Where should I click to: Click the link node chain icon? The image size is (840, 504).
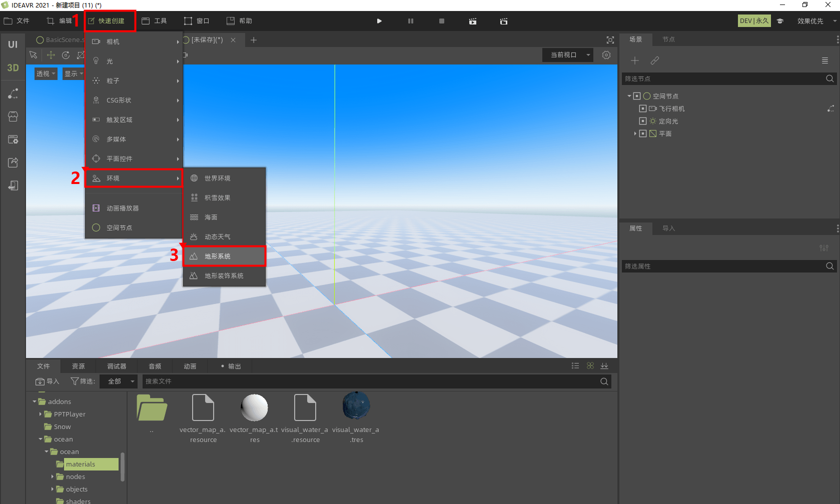(655, 60)
